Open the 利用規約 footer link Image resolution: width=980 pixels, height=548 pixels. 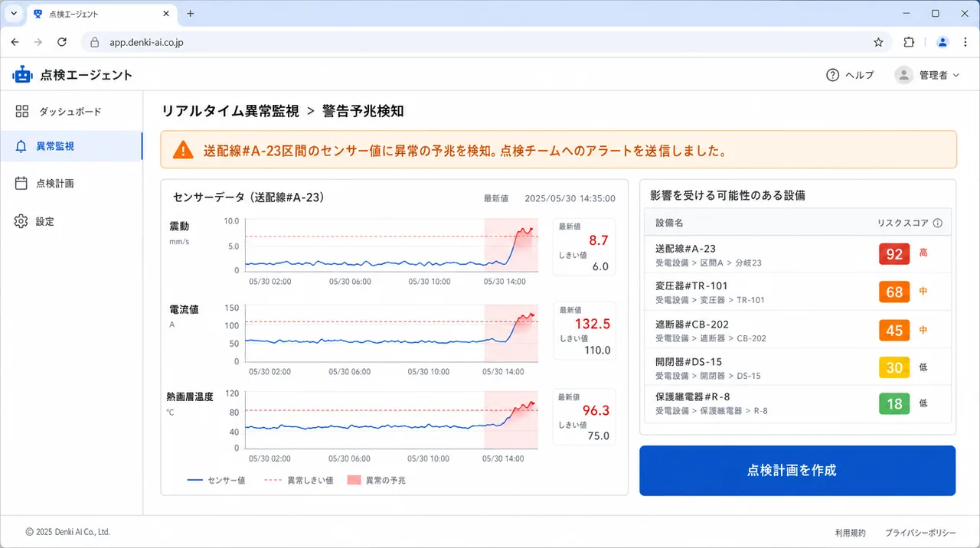point(850,533)
